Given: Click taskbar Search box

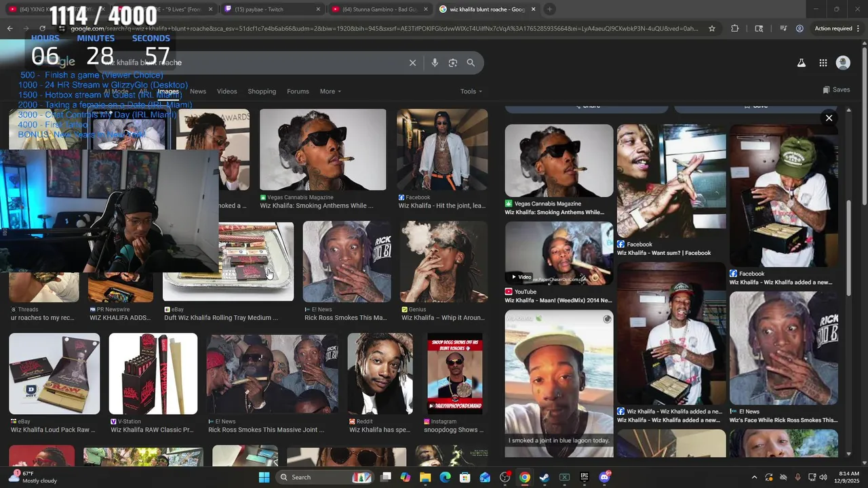Looking at the screenshot, I should click(x=325, y=477).
